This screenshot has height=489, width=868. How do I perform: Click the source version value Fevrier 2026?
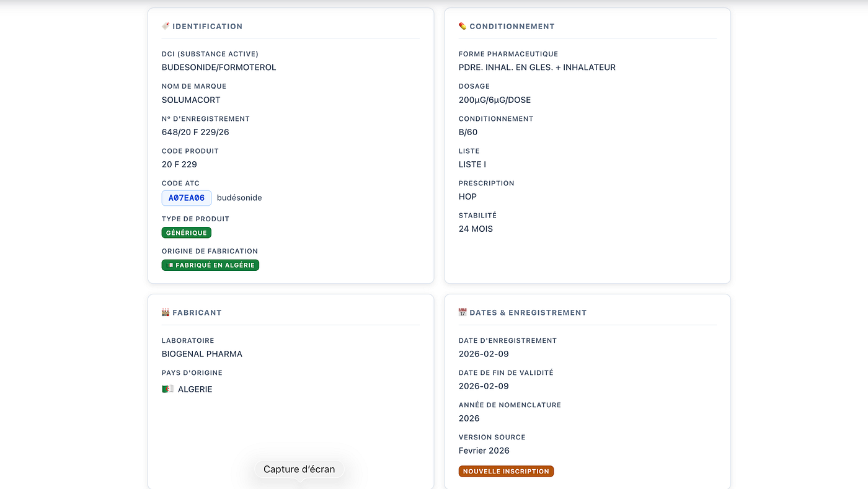[x=484, y=451]
